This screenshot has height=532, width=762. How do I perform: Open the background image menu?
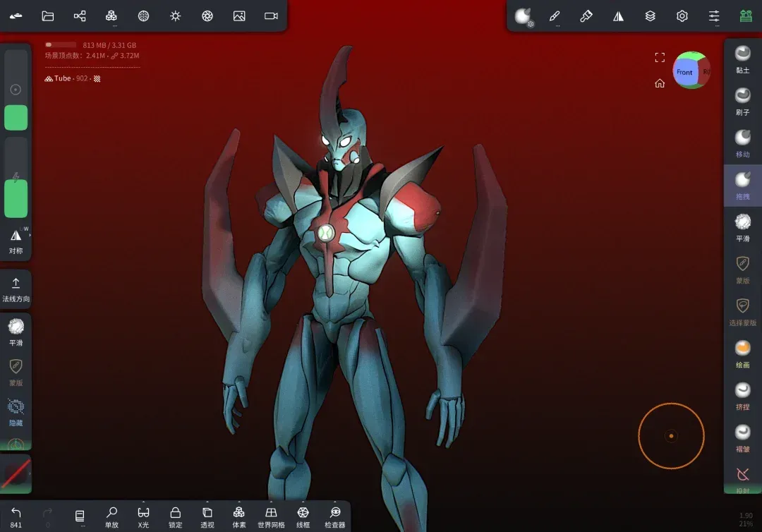pyautogui.click(x=239, y=16)
